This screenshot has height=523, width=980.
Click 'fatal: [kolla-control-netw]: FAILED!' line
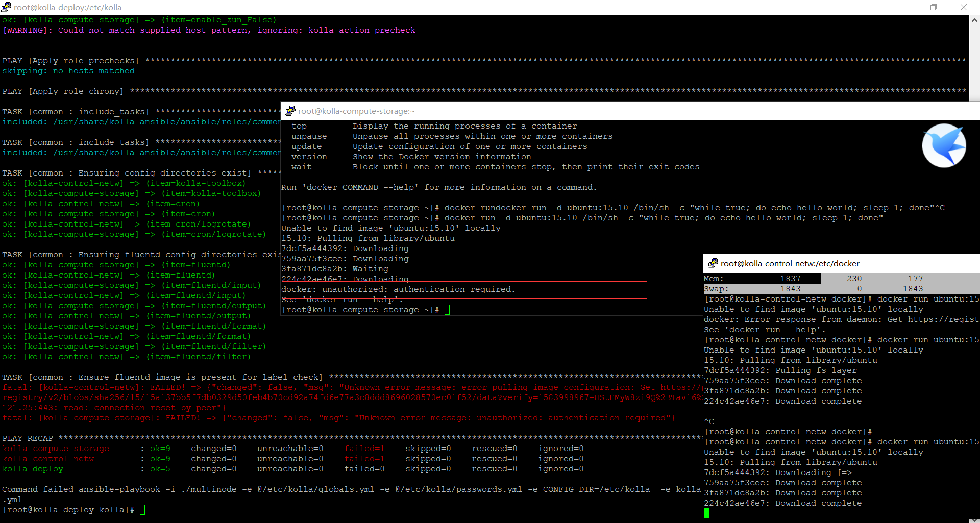[352, 387]
